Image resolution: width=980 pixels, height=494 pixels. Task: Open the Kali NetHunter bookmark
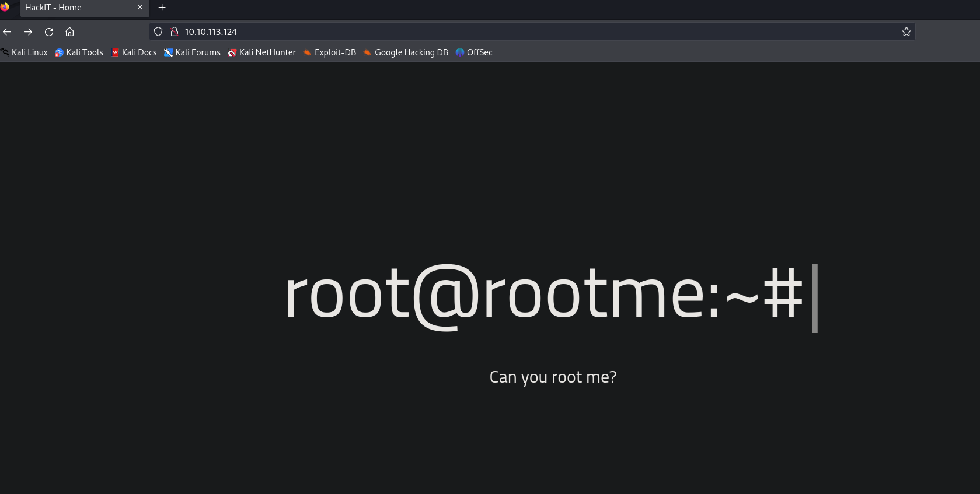(262, 52)
